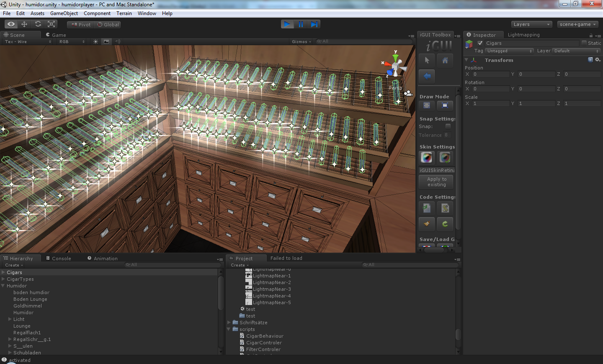Select the Scale tool in the toolbar
The image size is (603, 364).
pos(52,24)
